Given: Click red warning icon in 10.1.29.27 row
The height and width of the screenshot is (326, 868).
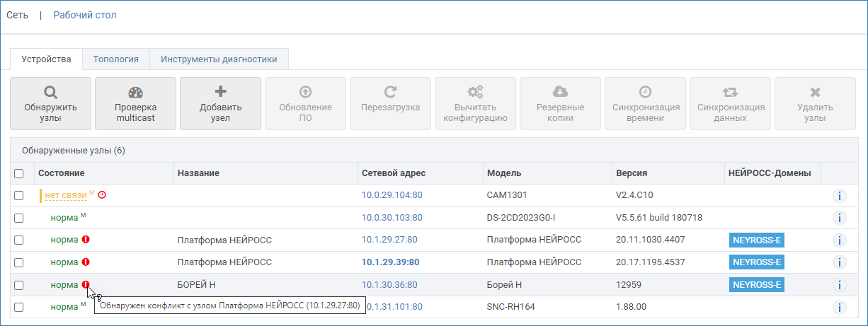Looking at the screenshot, I should pyautogui.click(x=86, y=240).
